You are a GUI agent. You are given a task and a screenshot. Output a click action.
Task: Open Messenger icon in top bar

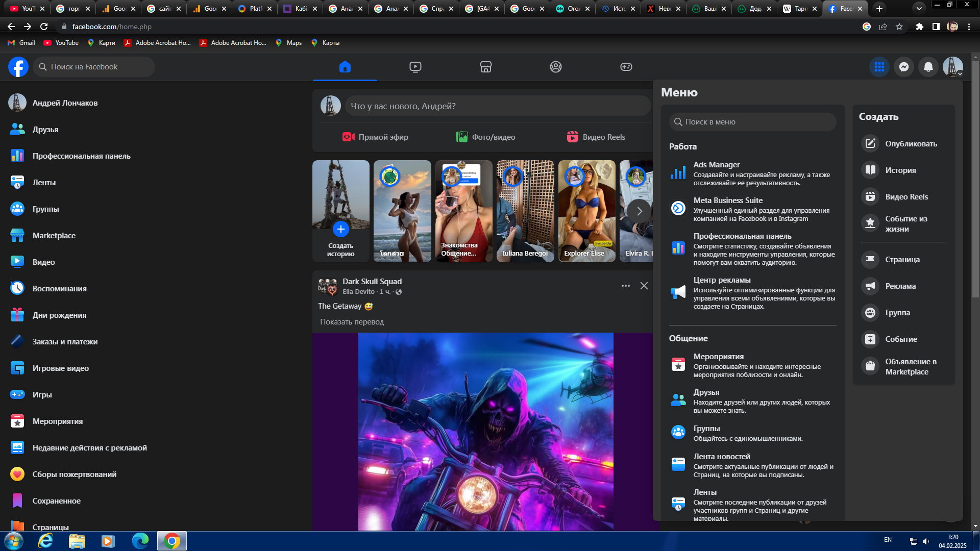(904, 67)
